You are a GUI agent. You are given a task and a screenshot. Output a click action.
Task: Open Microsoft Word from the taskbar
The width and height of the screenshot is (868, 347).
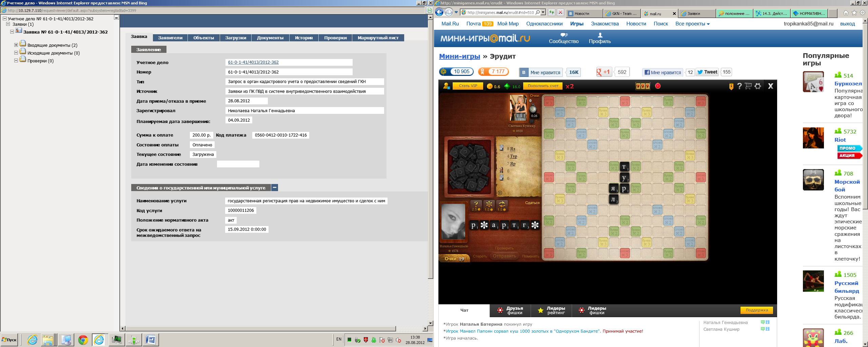(151, 340)
